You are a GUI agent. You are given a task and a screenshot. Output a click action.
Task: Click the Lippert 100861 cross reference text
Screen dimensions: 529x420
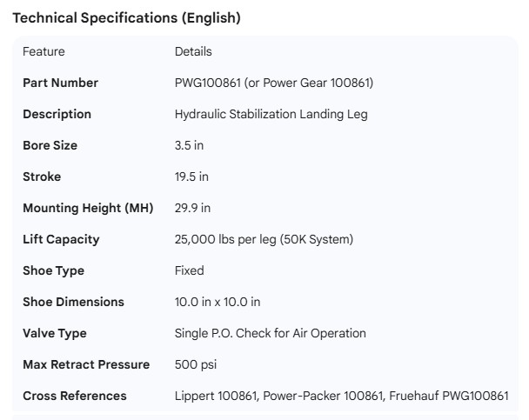tap(216, 396)
